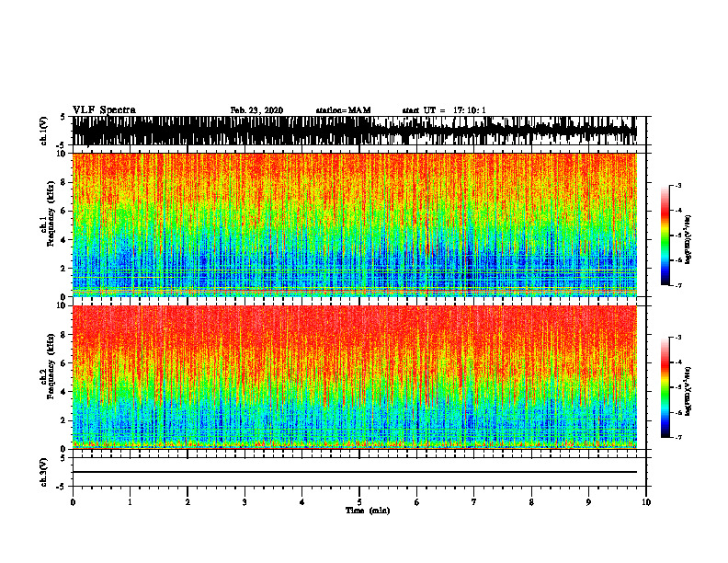This screenshot has height=563, width=728.
Task: Click time axis tick label '3'
Action: tap(245, 502)
